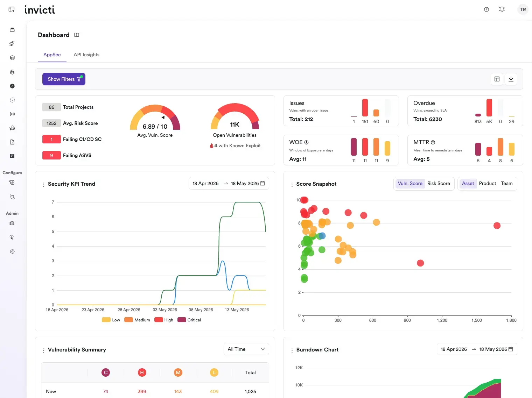The image size is (532, 398).
Task: Switch to the API Insights tab
Action: (86, 55)
